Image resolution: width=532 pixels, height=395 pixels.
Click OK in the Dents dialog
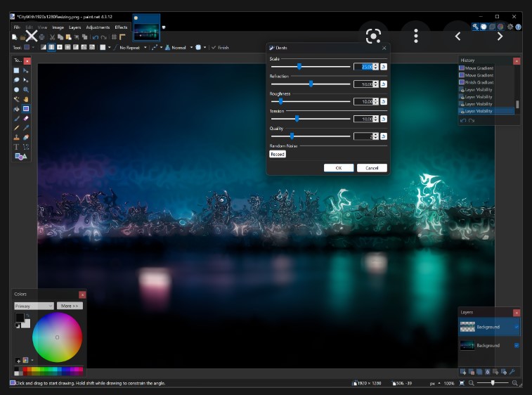[x=338, y=168]
